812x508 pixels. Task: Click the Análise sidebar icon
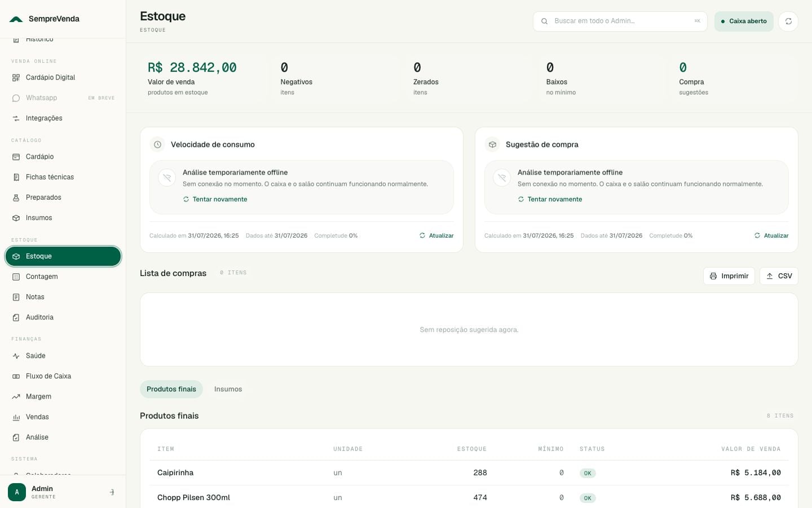tap(16, 437)
